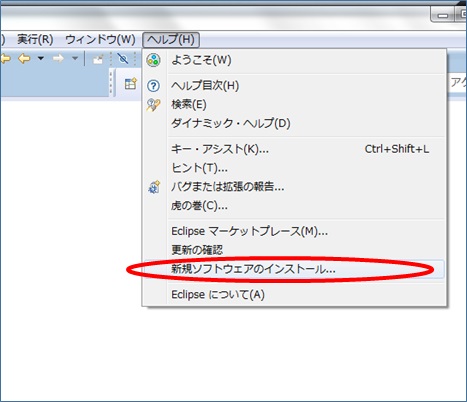The height and width of the screenshot is (402, 467).
Task: Click the open perspective icon
Action: click(130, 83)
